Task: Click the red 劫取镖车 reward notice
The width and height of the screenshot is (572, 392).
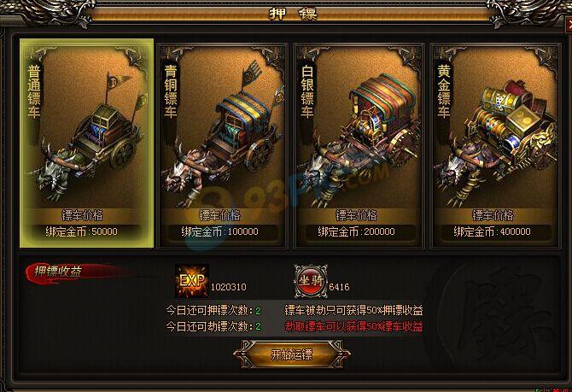Action: [x=353, y=326]
